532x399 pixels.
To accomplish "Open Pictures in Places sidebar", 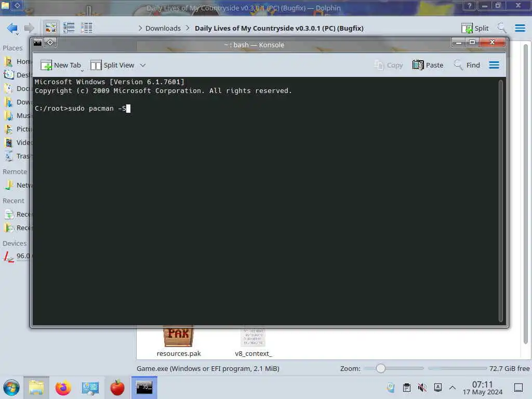I will tap(17, 129).
